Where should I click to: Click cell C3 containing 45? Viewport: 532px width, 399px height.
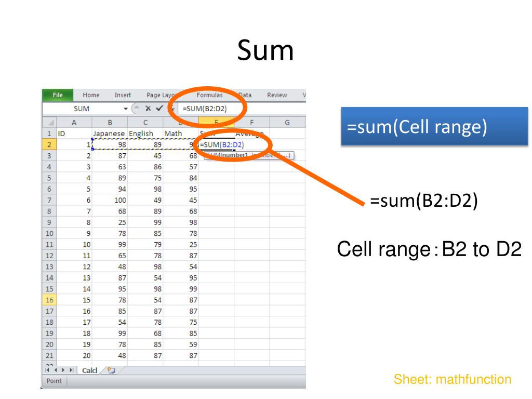(145, 156)
